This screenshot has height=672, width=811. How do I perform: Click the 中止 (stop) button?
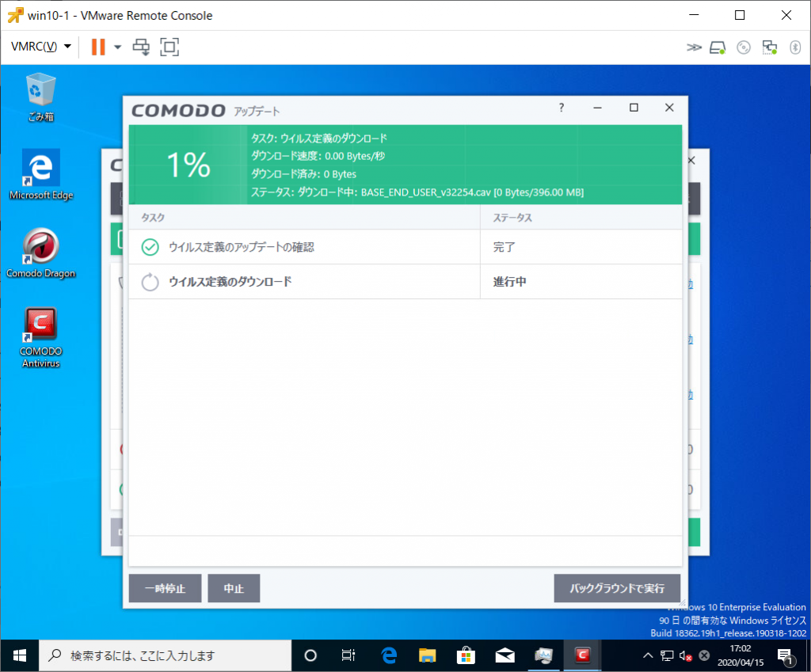tap(234, 588)
